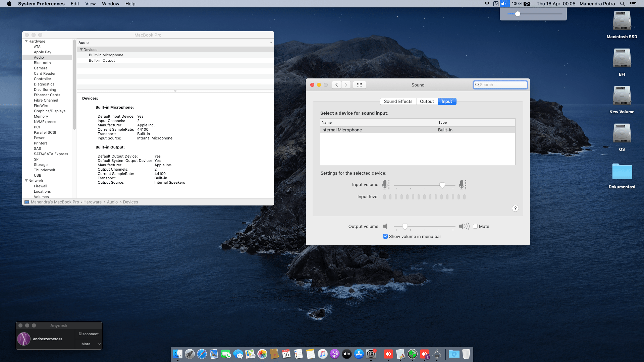This screenshot has height=362, width=644.
Task: Collapse Audio pane with chevron
Action: tap(271, 43)
